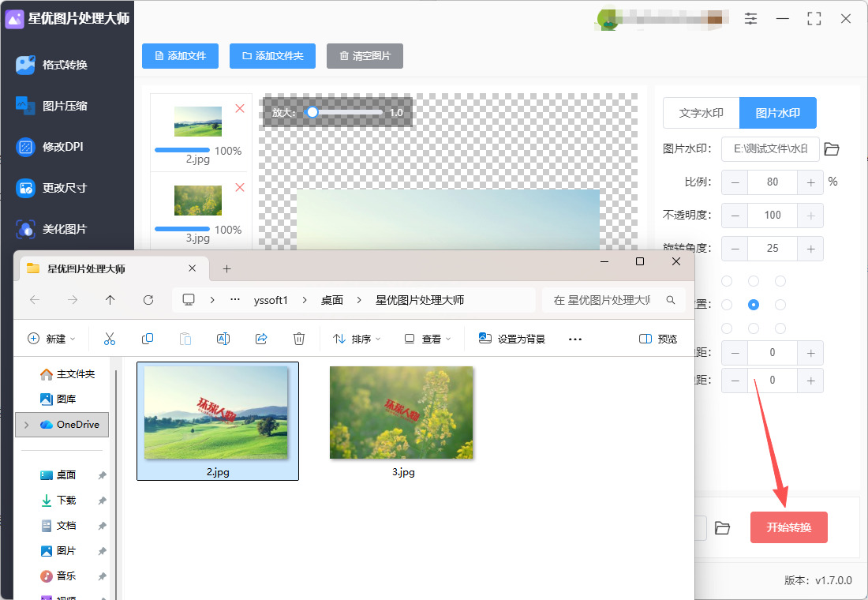
Task: Open the 修改DPI tool in sidebar
Action: [x=62, y=147]
